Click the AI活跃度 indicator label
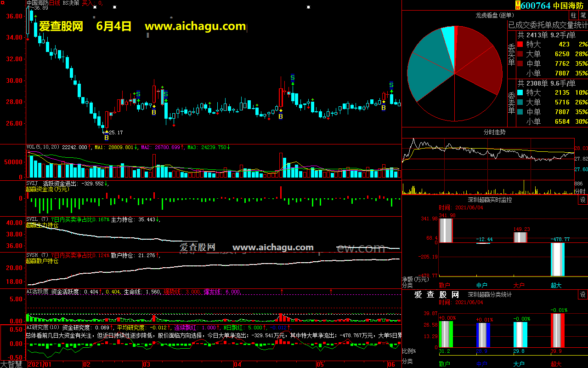 coord(37,291)
